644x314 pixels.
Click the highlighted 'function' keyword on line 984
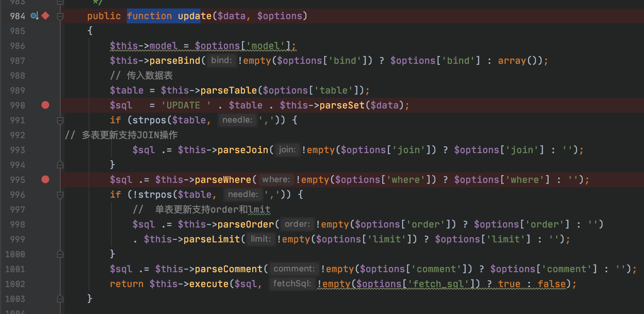point(149,16)
